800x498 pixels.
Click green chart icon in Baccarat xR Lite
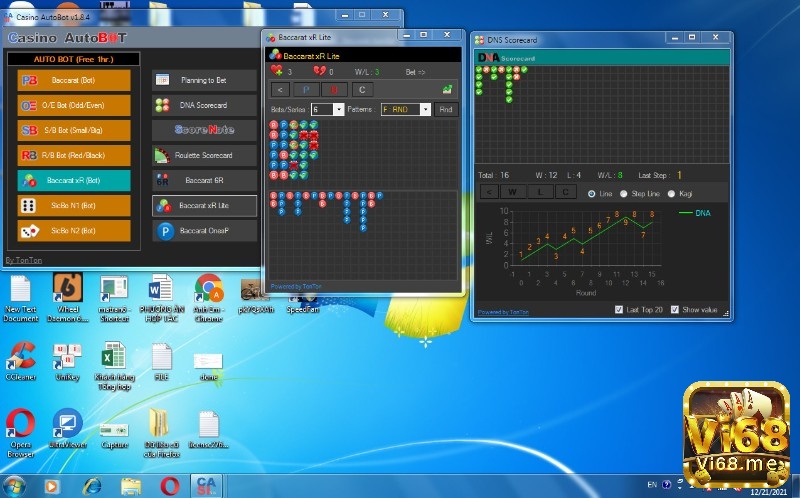(x=447, y=90)
